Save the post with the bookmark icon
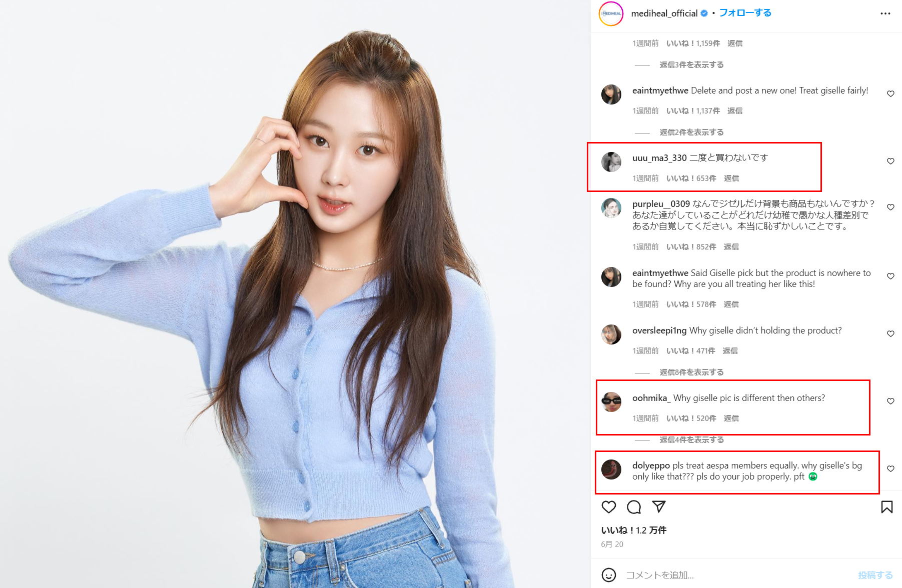902x588 pixels. pos(886,507)
